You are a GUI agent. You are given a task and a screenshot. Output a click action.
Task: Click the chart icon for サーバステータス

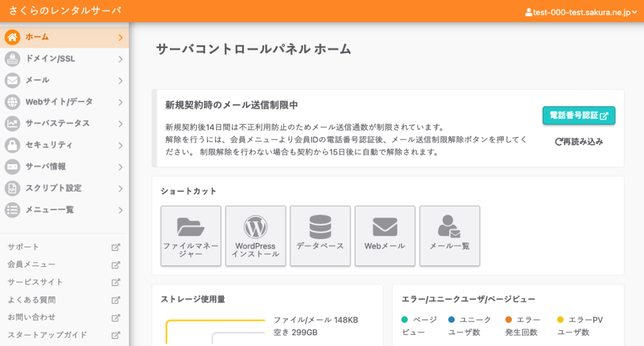tap(13, 123)
